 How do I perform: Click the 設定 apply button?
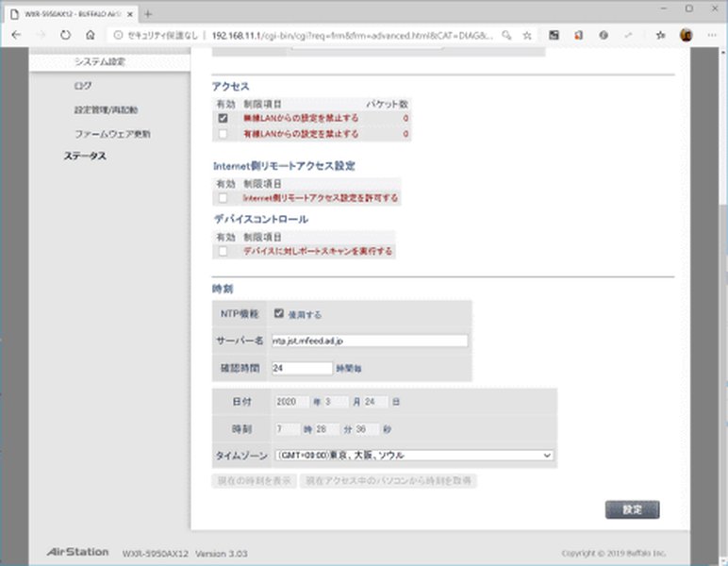[633, 509]
